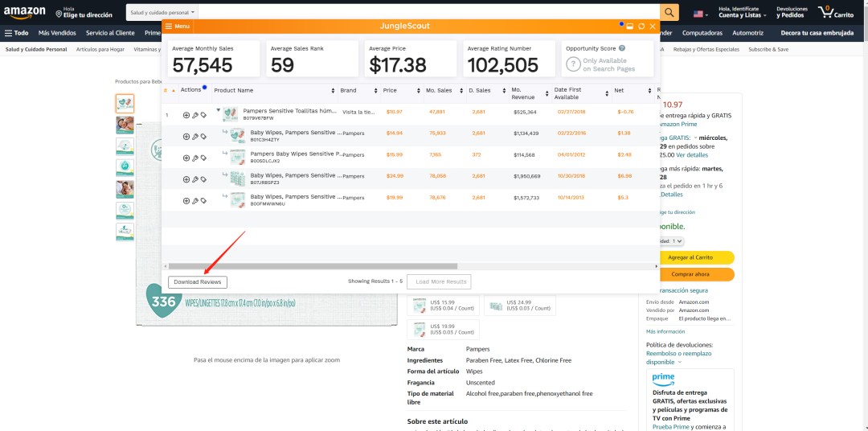Open the JungleScout Menu hamburger
Screen dimensions: 868x431
177,26
